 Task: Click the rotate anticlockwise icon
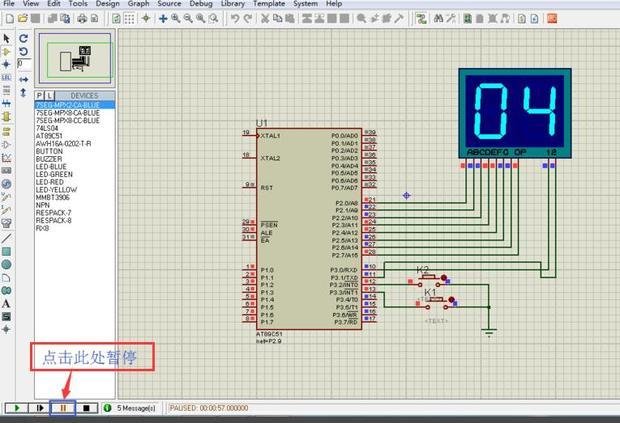23,51
